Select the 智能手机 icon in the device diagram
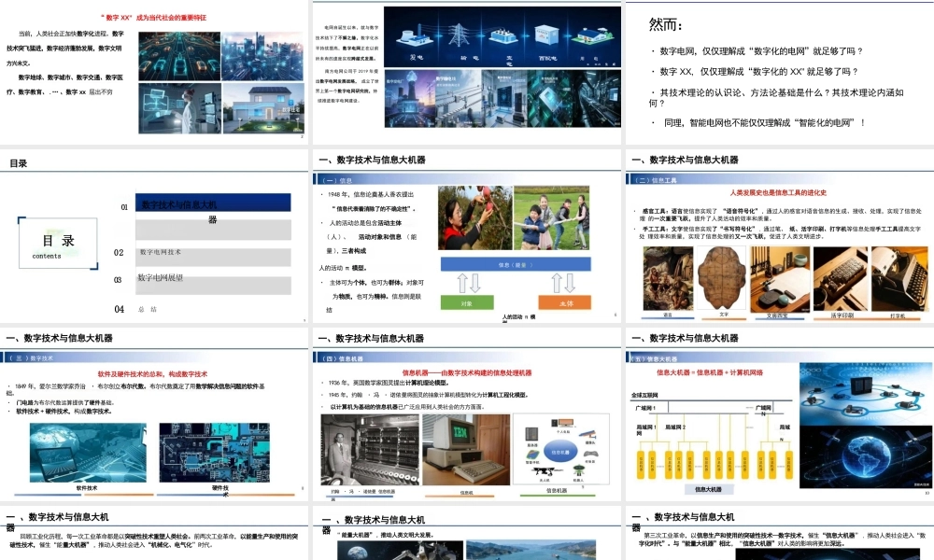The height and width of the screenshot is (560, 934). [531, 455]
